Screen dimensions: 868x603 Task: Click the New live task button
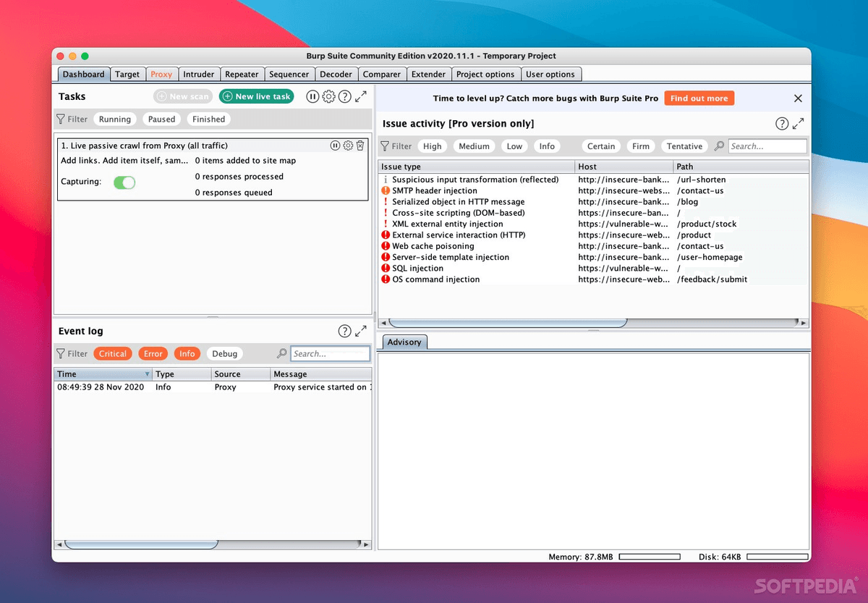click(x=257, y=96)
